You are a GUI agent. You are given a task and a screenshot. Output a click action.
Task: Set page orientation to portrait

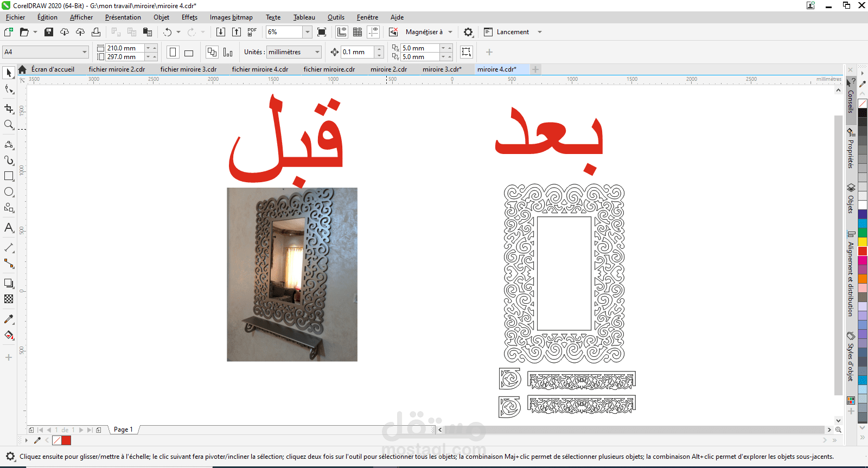coord(173,52)
